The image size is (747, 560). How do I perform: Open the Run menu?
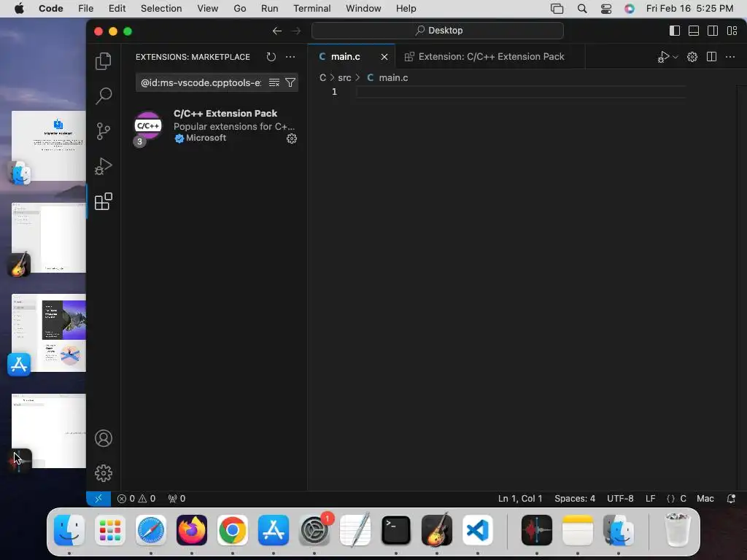[x=269, y=9]
